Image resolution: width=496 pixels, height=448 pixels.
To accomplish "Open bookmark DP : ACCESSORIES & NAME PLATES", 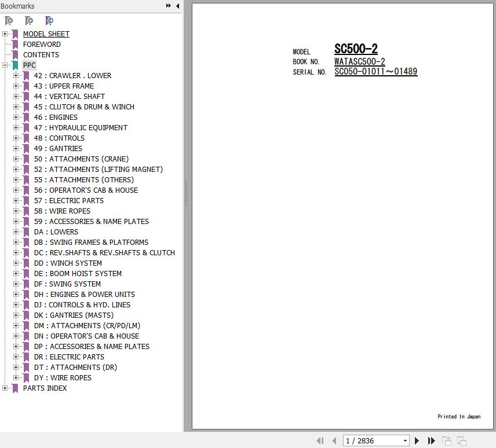I will click(92, 347).
